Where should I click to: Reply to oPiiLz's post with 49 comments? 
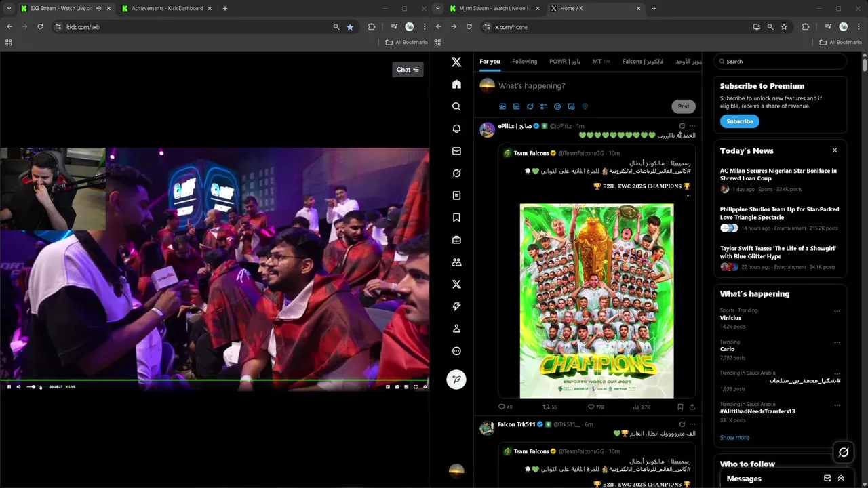pos(505,407)
